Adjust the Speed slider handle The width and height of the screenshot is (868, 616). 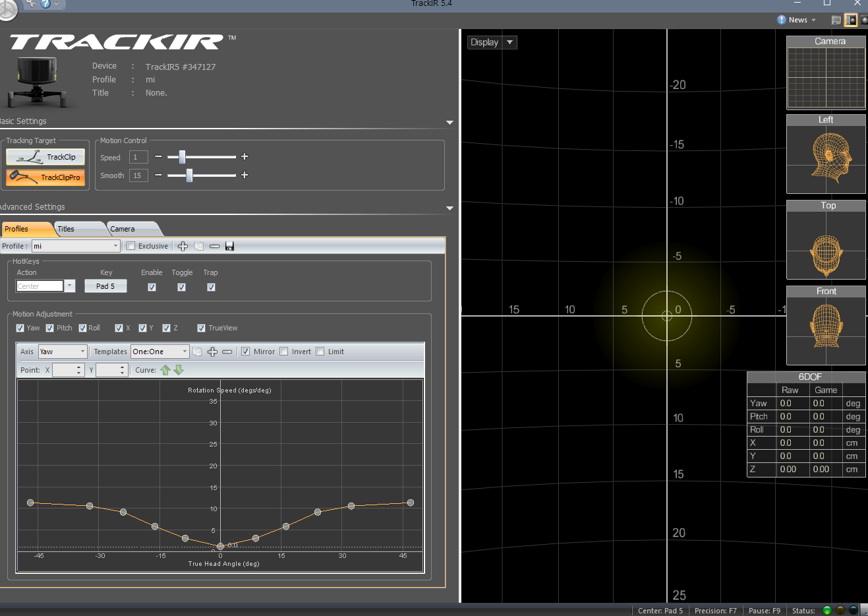[x=182, y=156]
